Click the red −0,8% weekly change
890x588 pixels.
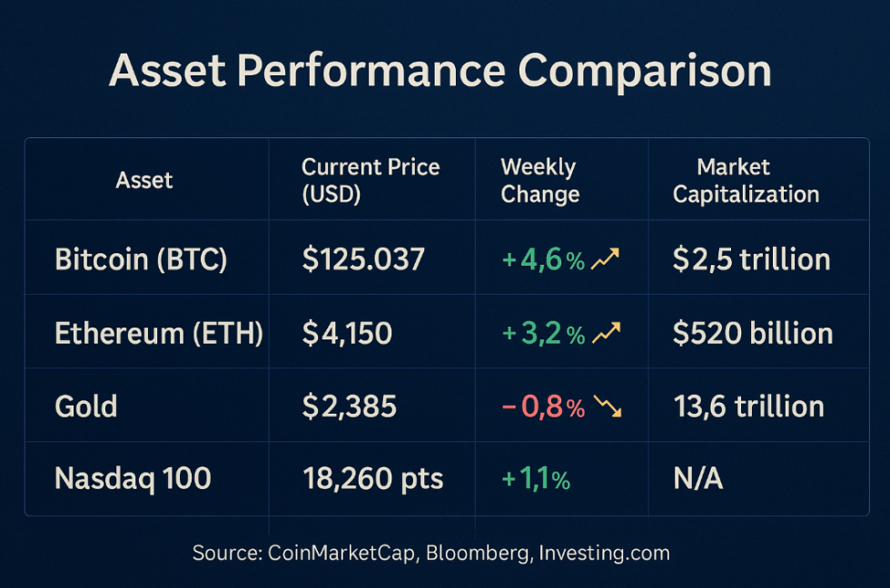pos(543,407)
